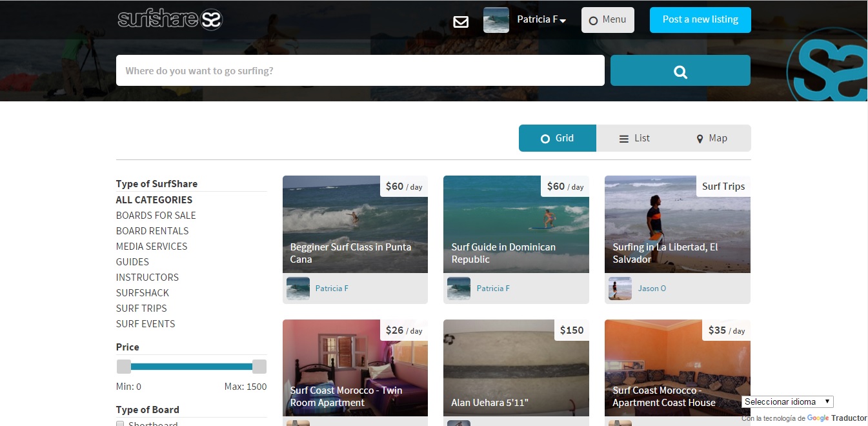The image size is (868, 426).
Task: Select the Grid view toggle
Action: coord(558,138)
